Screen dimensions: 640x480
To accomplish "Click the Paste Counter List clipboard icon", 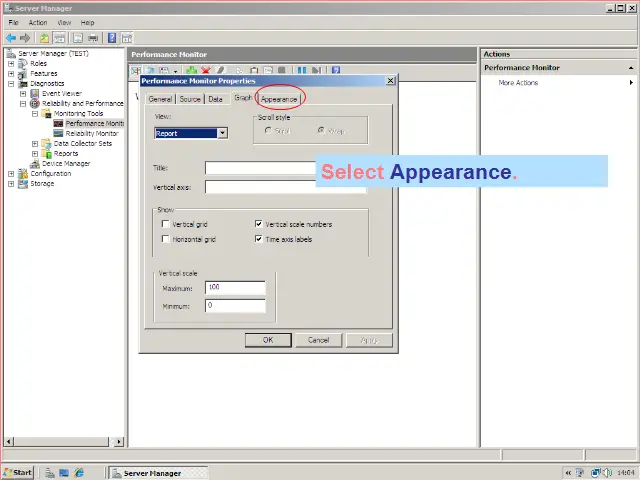I will point(254,70).
